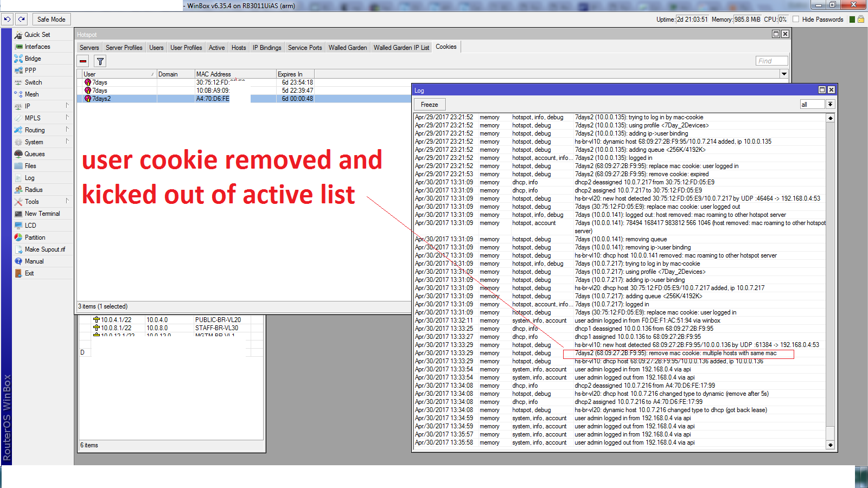Switch to the Active tab
Viewport: 868px width, 488px height.
coord(216,47)
